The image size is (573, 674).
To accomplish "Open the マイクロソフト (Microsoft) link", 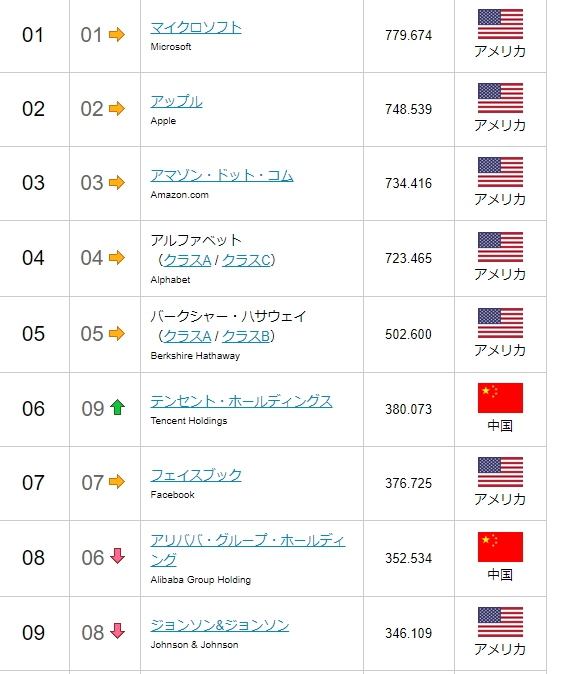I will coord(196,28).
